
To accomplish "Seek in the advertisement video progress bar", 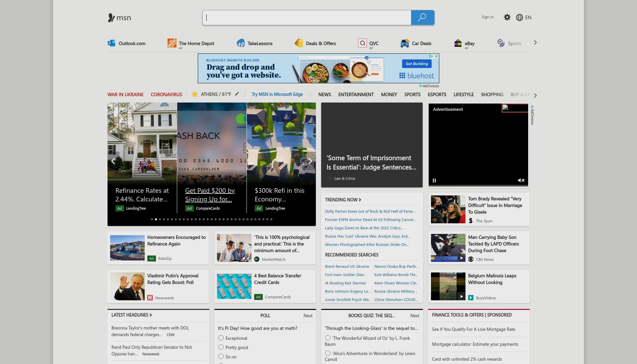I will (x=478, y=185).
